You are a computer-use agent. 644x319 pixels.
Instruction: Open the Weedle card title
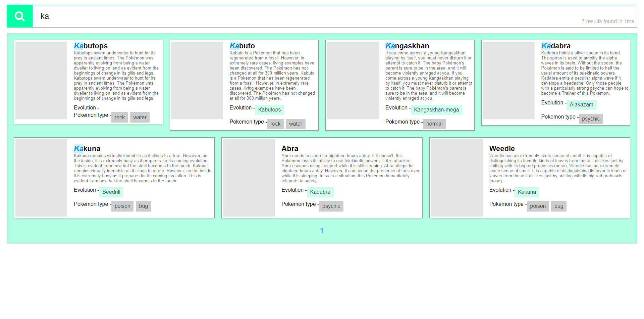[502, 148]
